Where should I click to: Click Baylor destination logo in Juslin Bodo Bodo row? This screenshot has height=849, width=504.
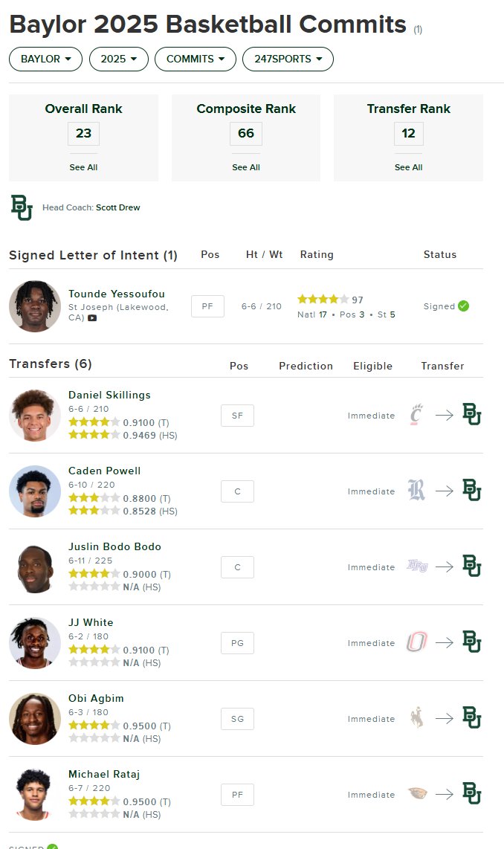pos(471,566)
